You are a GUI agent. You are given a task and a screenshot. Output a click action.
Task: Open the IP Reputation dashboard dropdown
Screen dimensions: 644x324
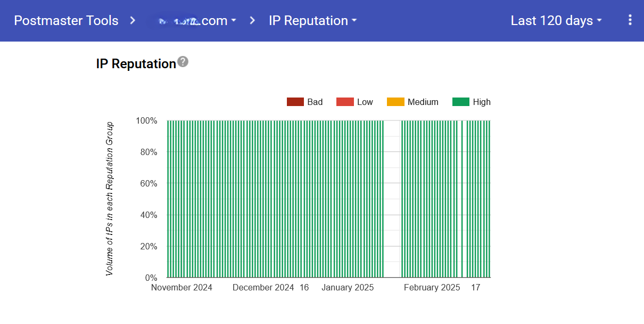click(x=312, y=21)
